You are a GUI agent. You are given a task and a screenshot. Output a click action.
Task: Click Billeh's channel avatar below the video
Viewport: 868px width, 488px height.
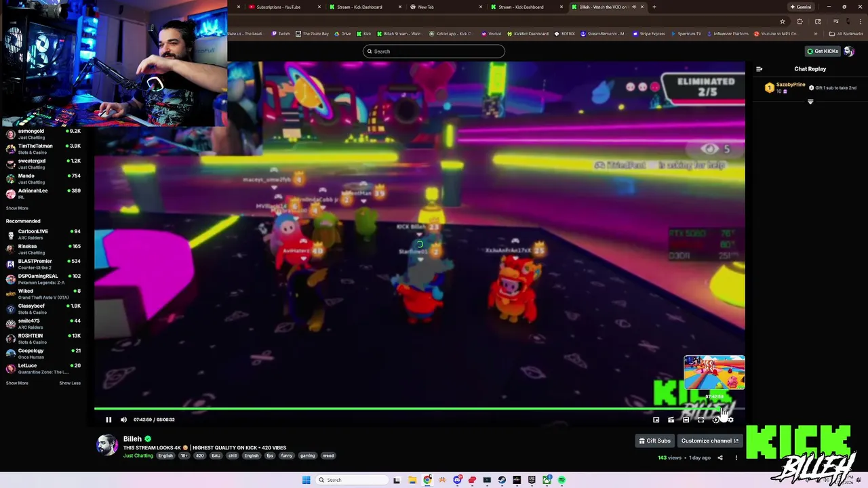[106, 445]
